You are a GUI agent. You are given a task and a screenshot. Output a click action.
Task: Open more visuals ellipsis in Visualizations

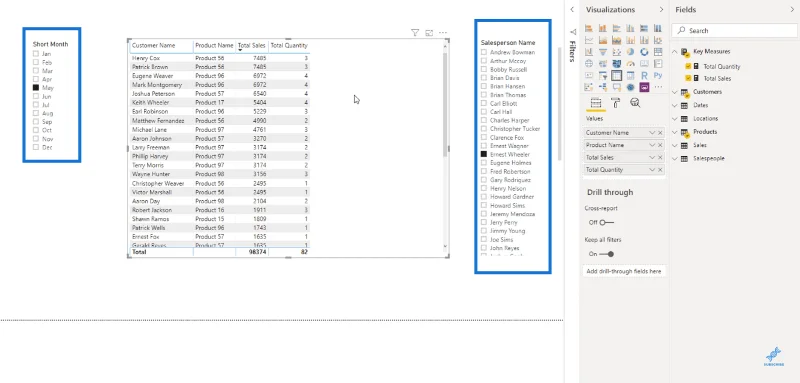pyautogui.click(x=658, y=87)
